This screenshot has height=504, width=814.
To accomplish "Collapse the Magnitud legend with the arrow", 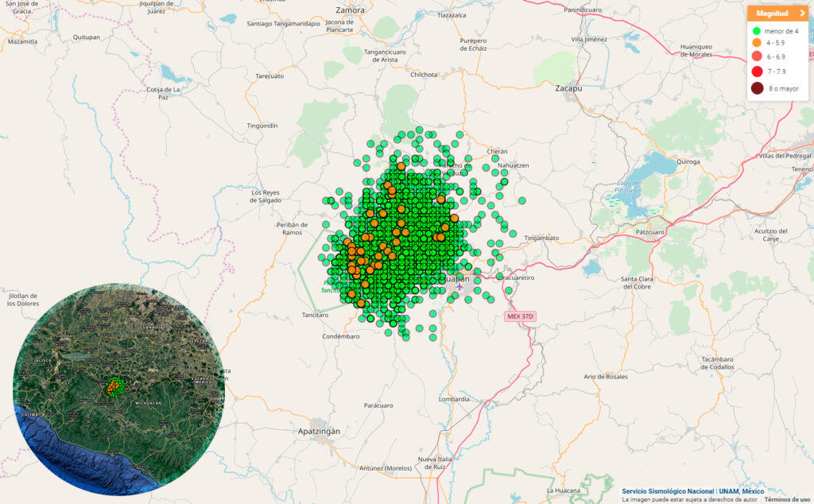I will coord(803,14).
